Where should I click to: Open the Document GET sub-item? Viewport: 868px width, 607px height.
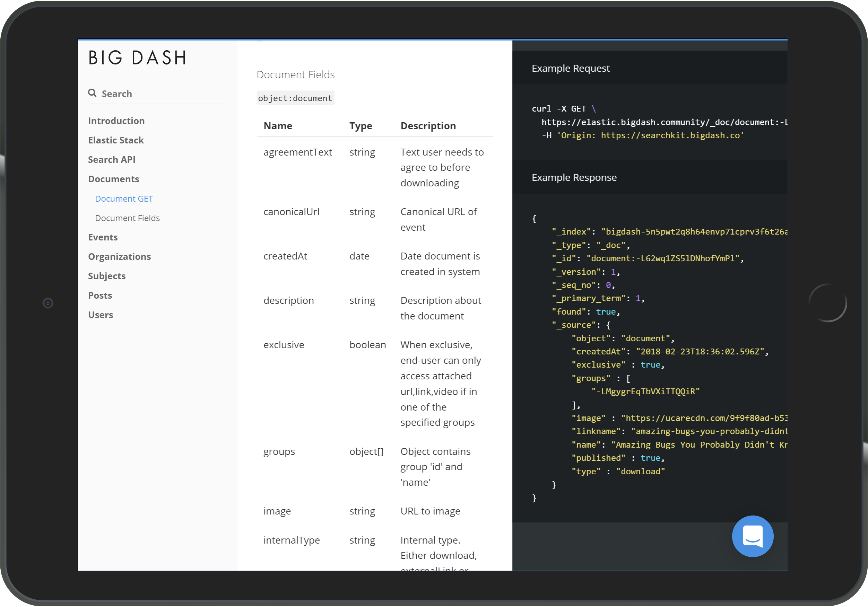(x=124, y=199)
